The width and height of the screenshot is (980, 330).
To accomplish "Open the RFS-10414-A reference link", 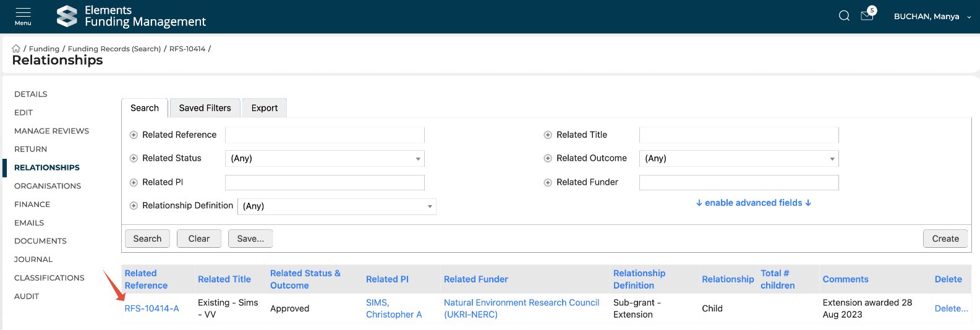I will [151, 308].
